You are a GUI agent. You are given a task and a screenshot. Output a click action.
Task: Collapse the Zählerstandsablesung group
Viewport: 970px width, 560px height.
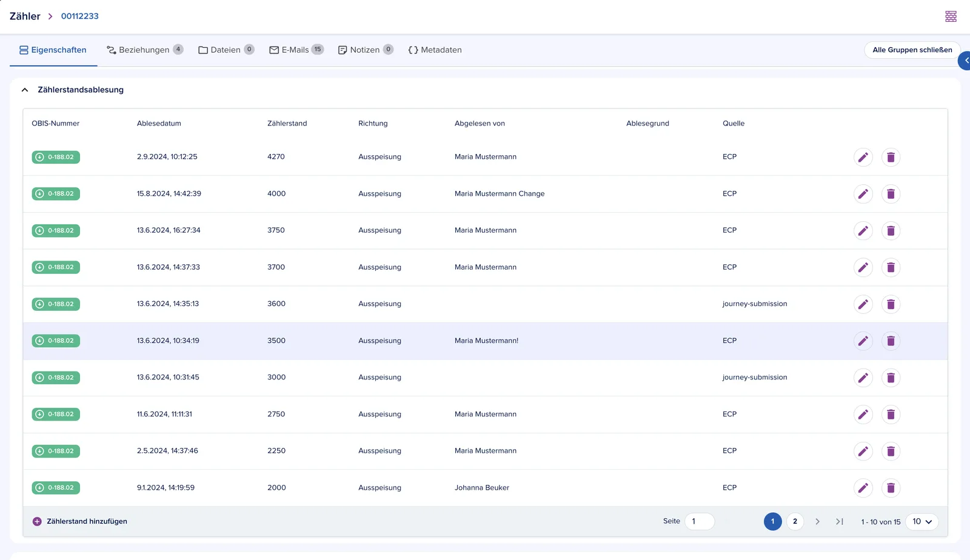coord(25,90)
